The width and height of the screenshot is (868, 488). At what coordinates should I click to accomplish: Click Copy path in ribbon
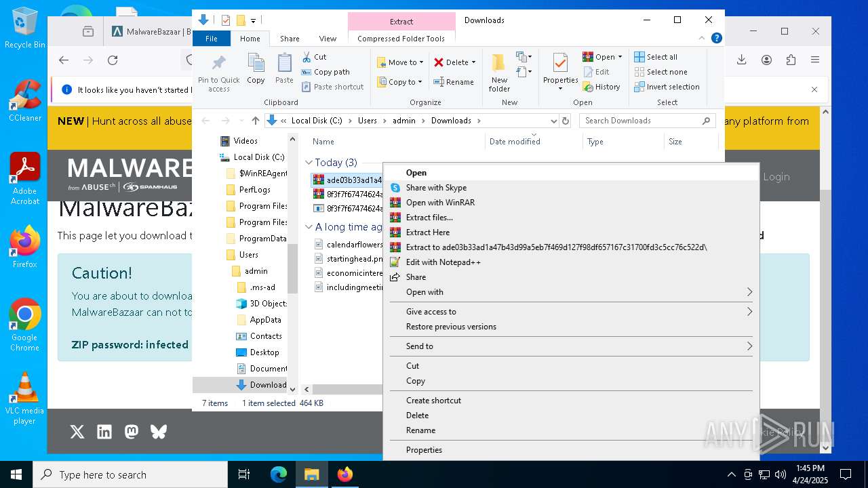(x=325, y=72)
